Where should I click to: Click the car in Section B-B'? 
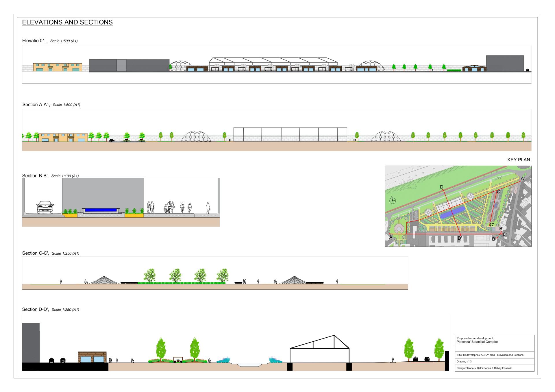45,208
